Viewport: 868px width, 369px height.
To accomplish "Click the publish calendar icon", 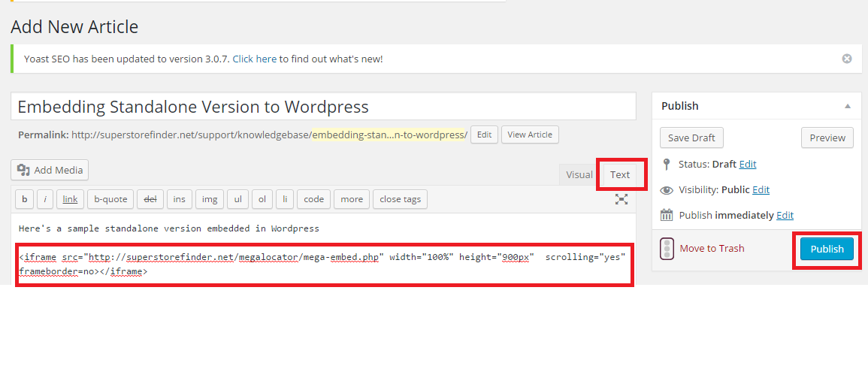I will (667, 215).
